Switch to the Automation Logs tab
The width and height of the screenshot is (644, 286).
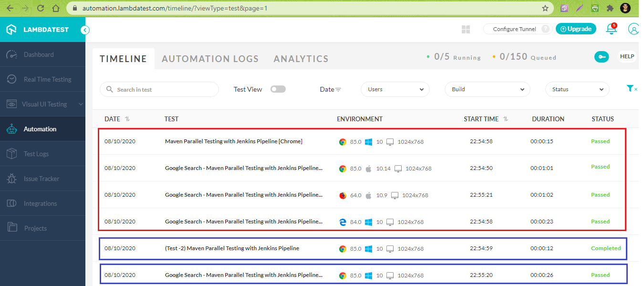(210, 59)
